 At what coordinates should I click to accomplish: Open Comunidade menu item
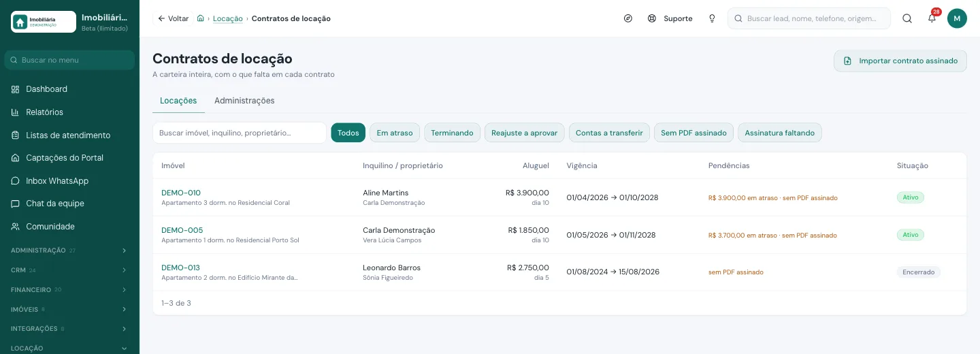pyautogui.click(x=69, y=227)
